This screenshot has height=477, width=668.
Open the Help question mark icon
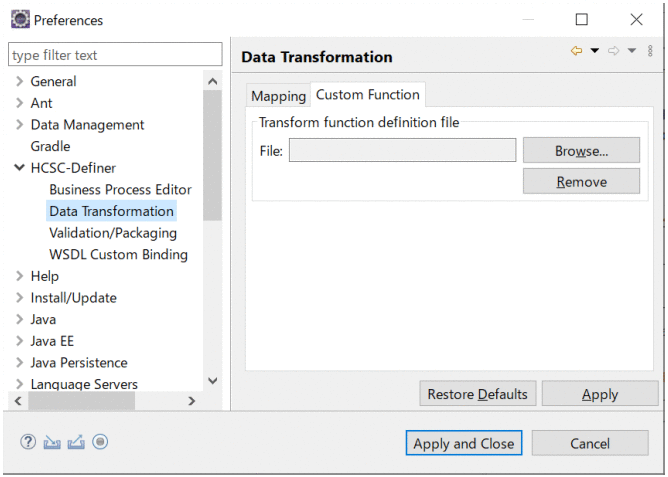[x=28, y=442]
